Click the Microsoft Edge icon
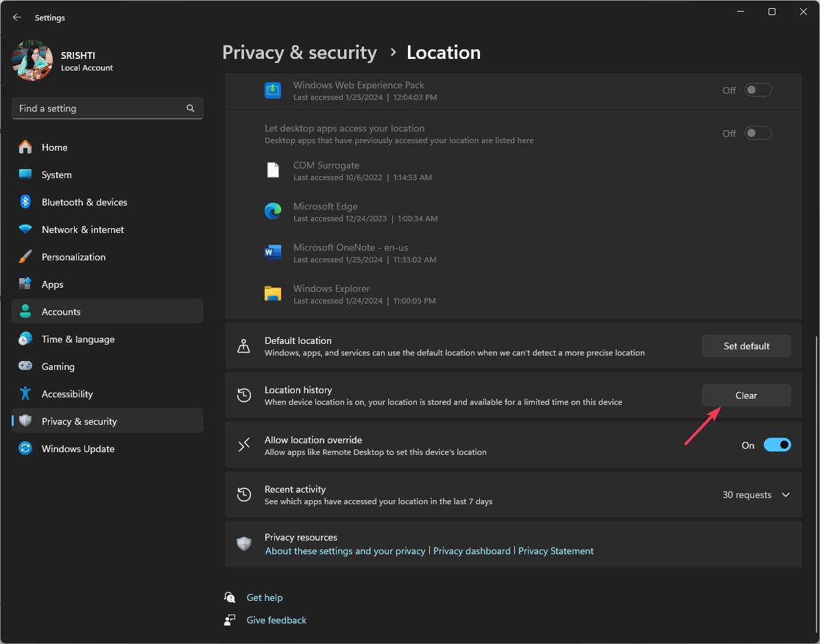 tap(273, 211)
